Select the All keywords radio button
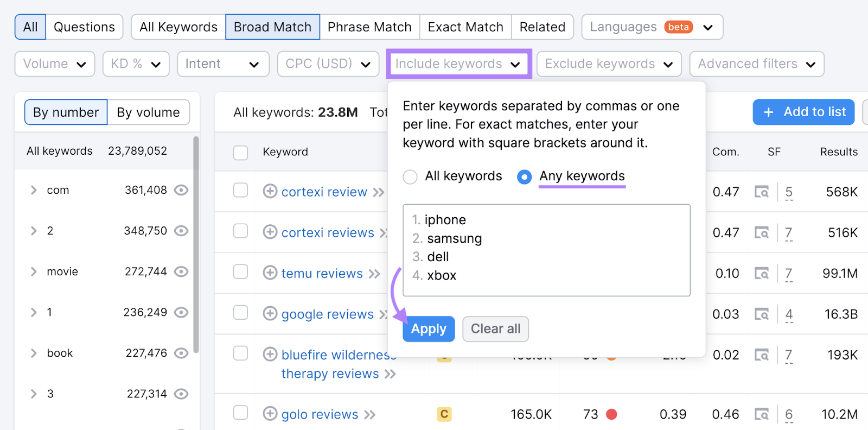The height and width of the screenshot is (430, 868). 410,176
